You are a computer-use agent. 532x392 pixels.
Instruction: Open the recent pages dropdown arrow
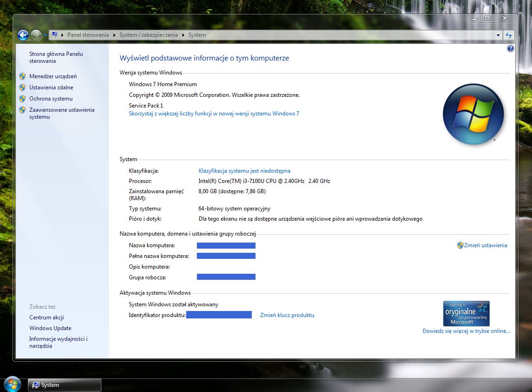coord(45,35)
